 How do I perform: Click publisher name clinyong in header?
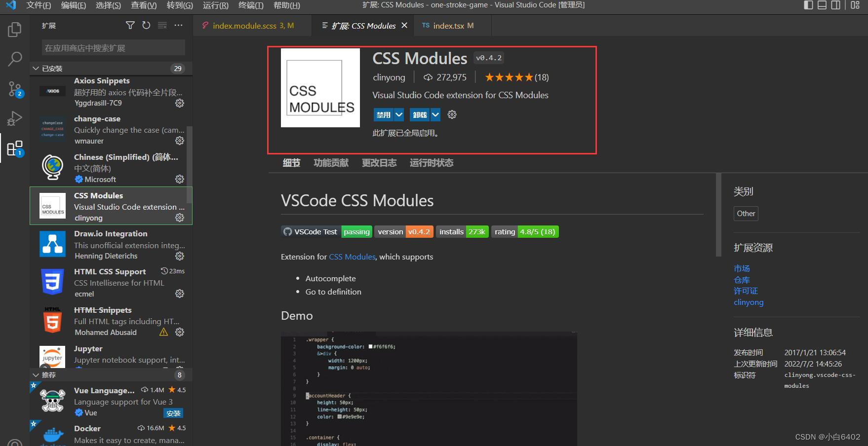point(389,77)
